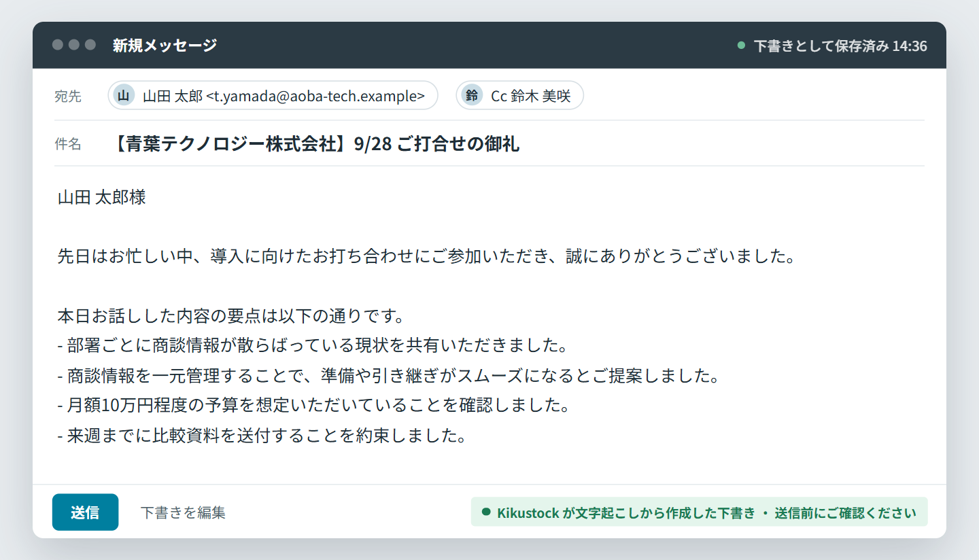979x560 pixels.
Task: Click the Kikustock draft notice banner
Action: (699, 512)
